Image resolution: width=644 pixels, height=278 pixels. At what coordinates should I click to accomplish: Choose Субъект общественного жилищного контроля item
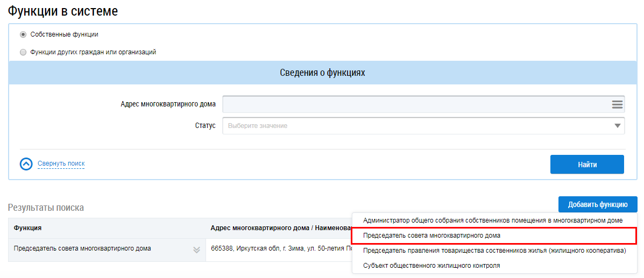(431, 266)
